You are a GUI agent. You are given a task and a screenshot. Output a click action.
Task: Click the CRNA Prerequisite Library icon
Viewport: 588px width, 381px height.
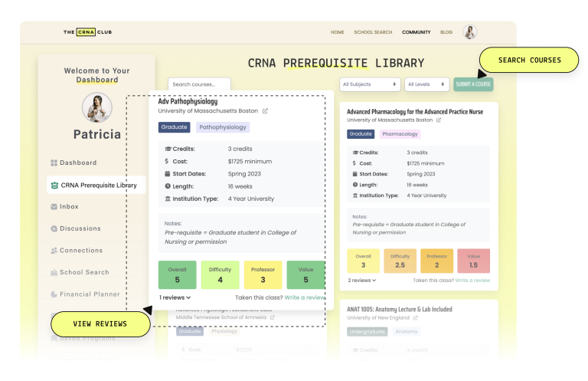[54, 185]
